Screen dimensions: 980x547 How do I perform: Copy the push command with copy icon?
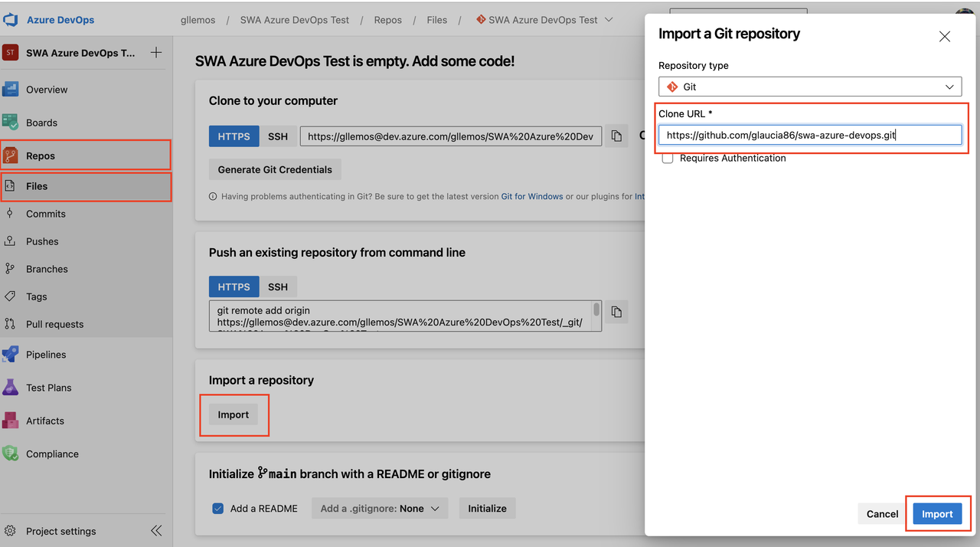(616, 312)
